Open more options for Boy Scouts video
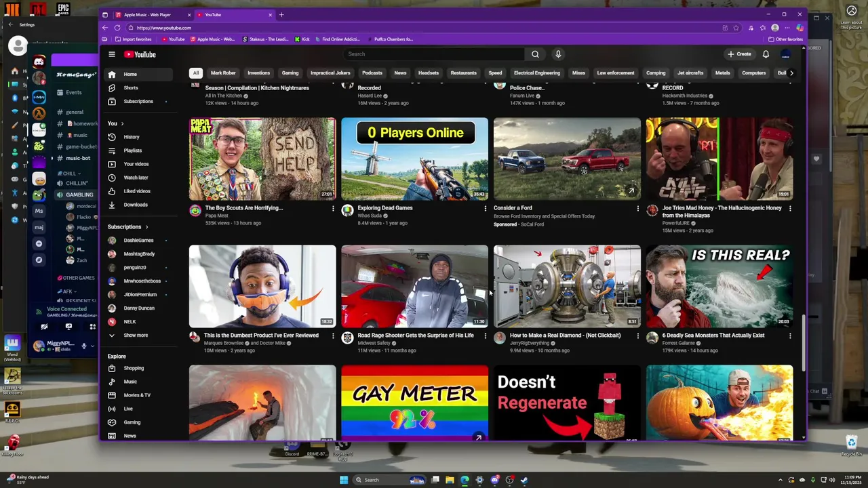This screenshot has width=868, height=488. pyautogui.click(x=333, y=208)
